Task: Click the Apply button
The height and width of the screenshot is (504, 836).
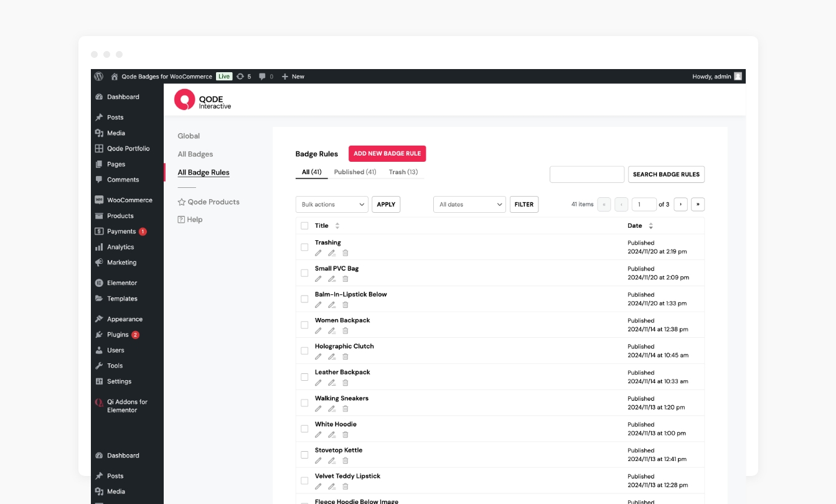Action: 386,204
